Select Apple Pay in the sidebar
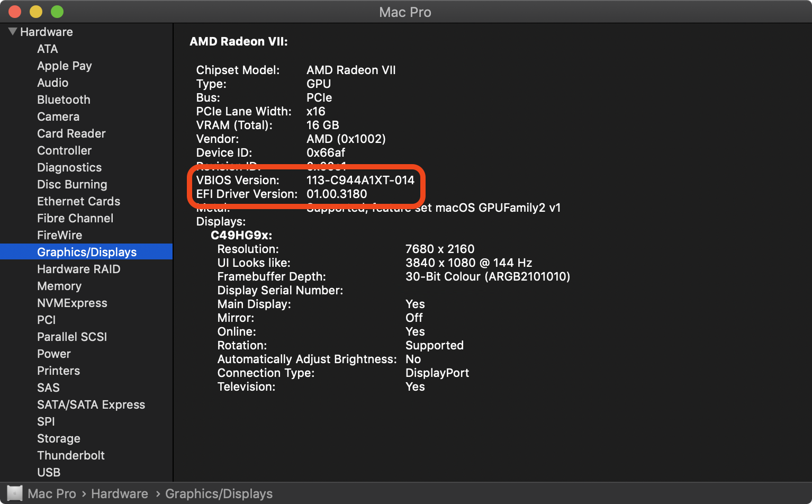This screenshot has width=812, height=504. [x=65, y=66]
